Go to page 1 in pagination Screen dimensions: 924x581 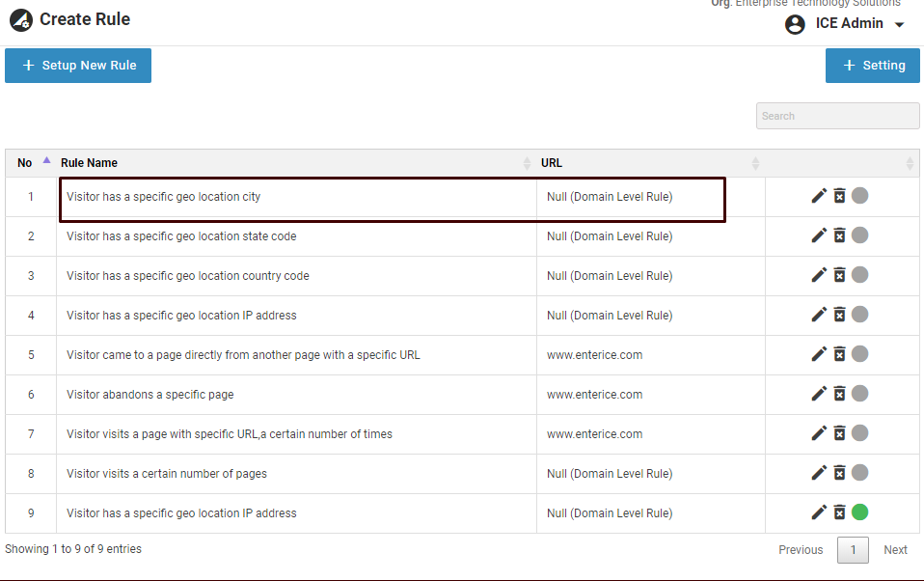click(x=852, y=550)
